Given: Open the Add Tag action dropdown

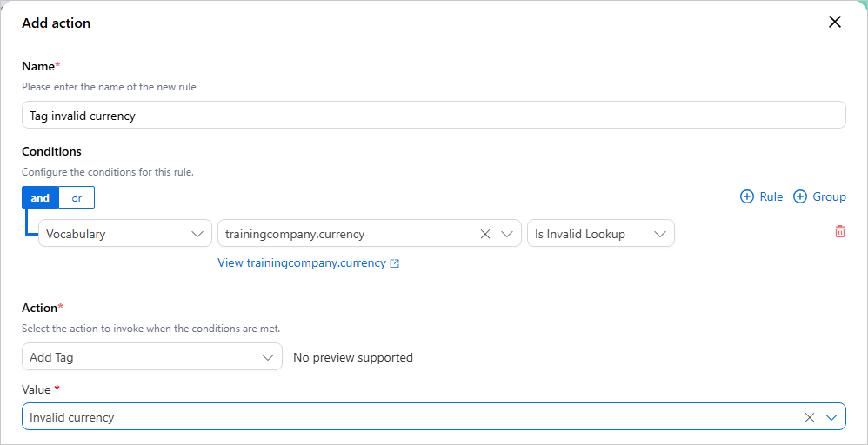Looking at the screenshot, I should pyautogui.click(x=152, y=357).
